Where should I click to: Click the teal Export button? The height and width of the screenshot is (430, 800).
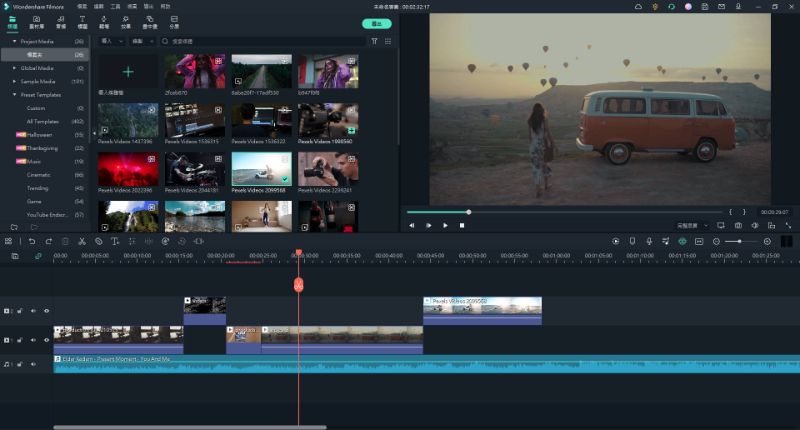(x=377, y=23)
